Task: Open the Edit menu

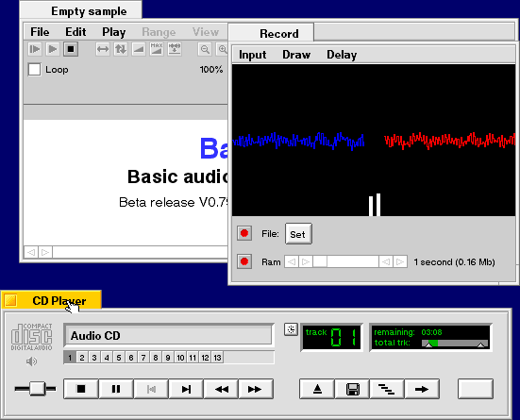Action: (x=75, y=32)
